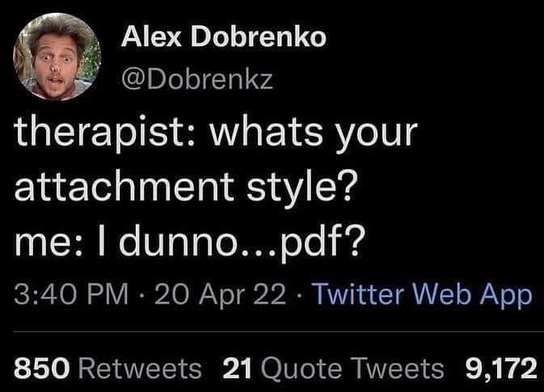View the 850 Retweets list
Image resolution: width=544 pixels, height=392 pixels.
tap(108, 369)
